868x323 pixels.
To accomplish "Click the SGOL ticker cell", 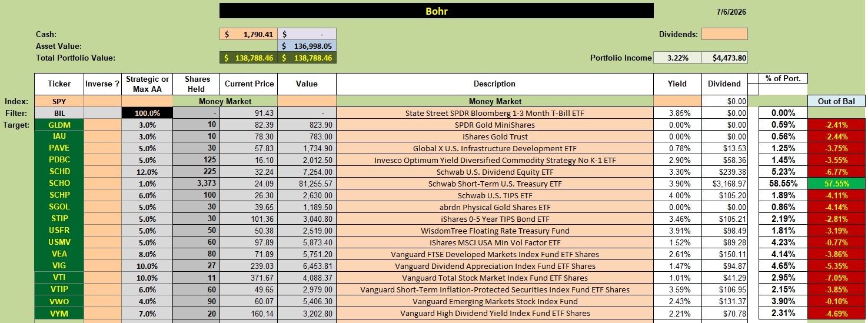I will click(59, 207).
